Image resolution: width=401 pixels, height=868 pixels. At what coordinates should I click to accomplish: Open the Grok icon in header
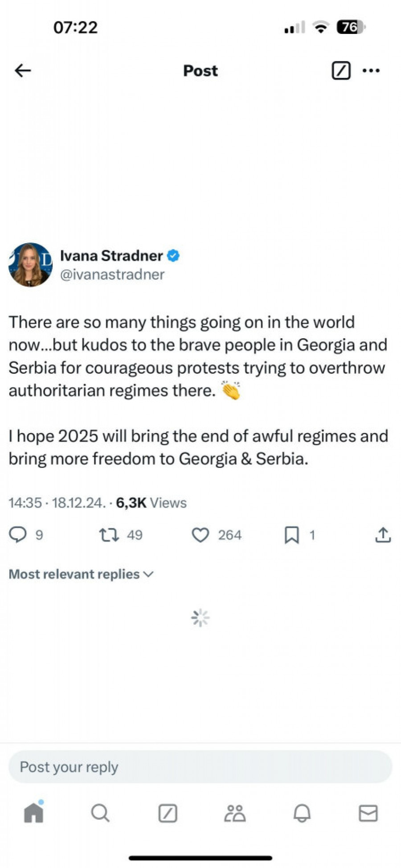point(341,70)
